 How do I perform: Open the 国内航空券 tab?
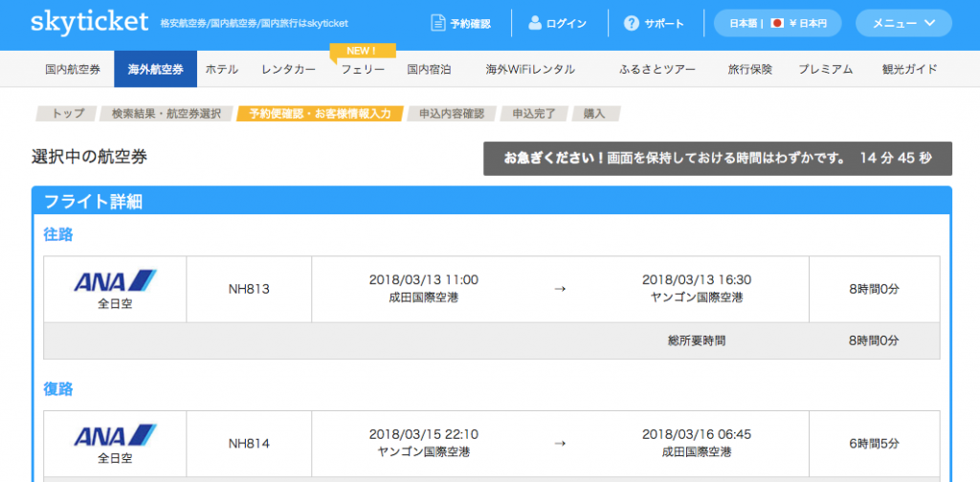pyautogui.click(x=73, y=69)
